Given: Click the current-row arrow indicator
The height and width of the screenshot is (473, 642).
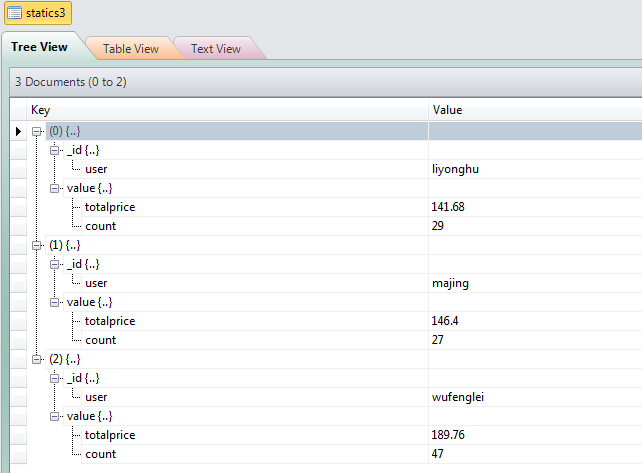Looking at the screenshot, I should [18, 131].
